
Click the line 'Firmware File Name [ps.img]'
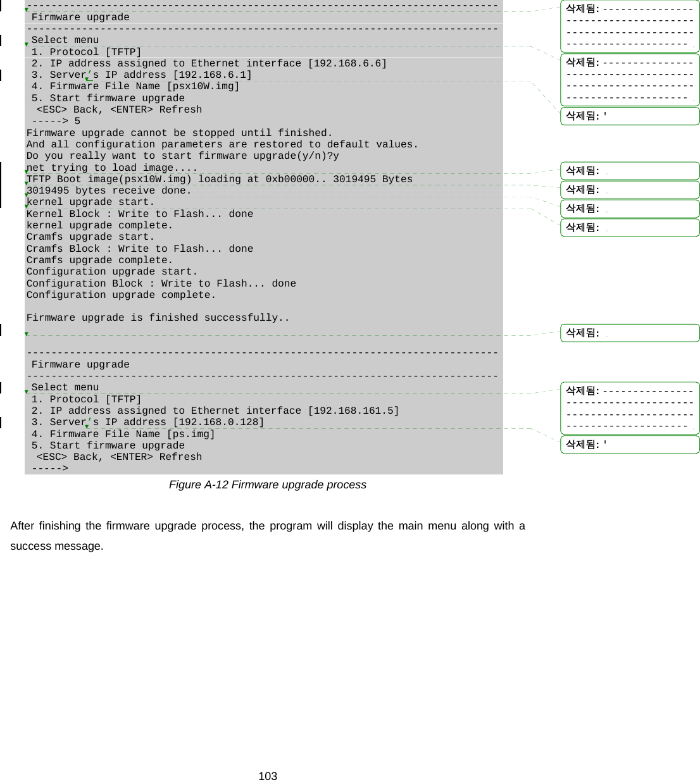(x=123, y=434)
